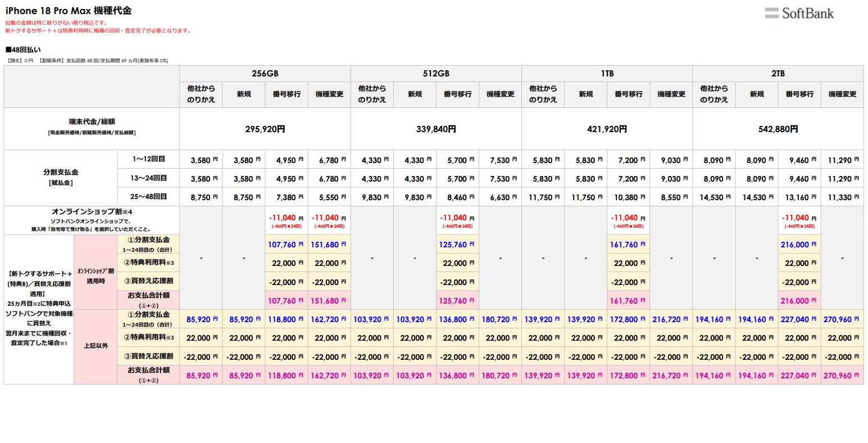
Task: Click the SoftBank logo
Action: tap(799, 13)
